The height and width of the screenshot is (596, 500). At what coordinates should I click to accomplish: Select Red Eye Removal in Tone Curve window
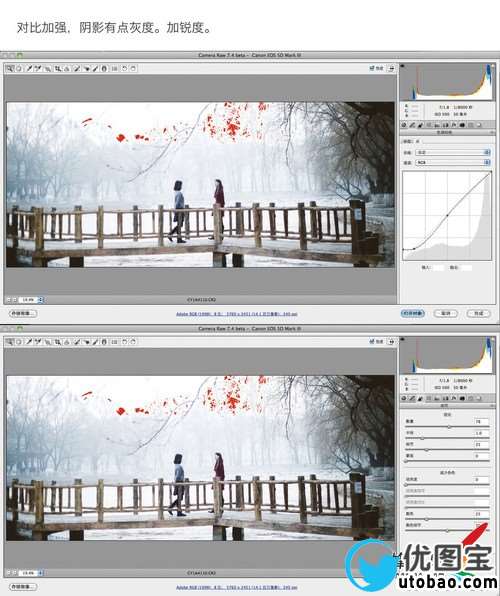86,68
